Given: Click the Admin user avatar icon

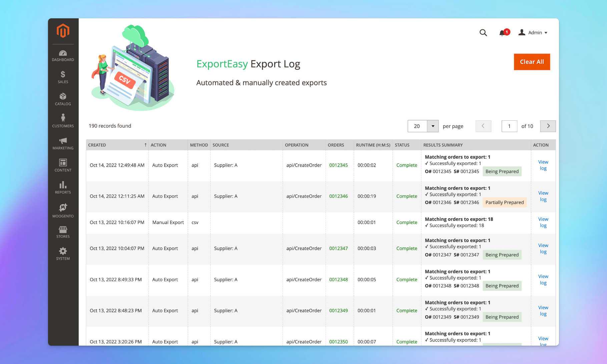Looking at the screenshot, I should tap(522, 32).
